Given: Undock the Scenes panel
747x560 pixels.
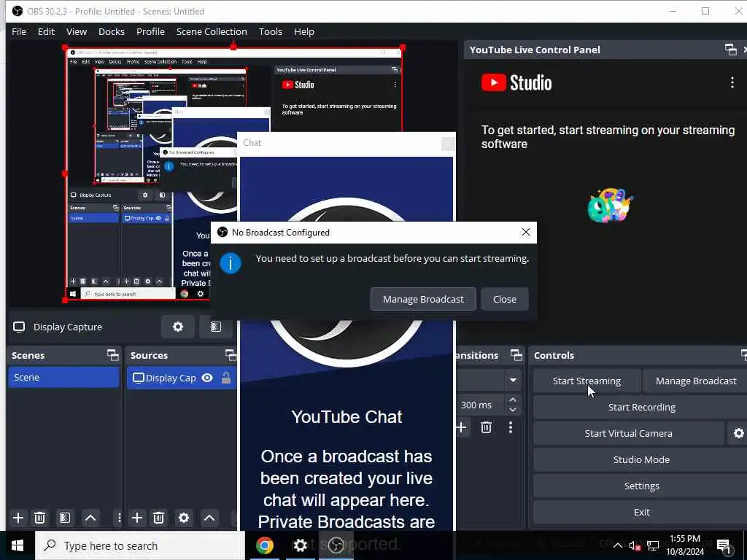Looking at the screenshot, I should pyautogui.click(x=113, y=355).
